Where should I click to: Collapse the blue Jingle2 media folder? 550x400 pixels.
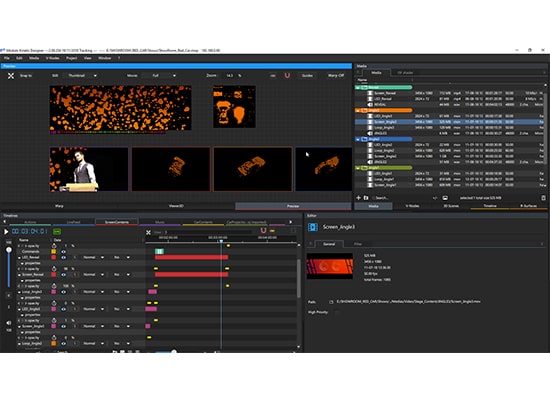pos(358,139)
